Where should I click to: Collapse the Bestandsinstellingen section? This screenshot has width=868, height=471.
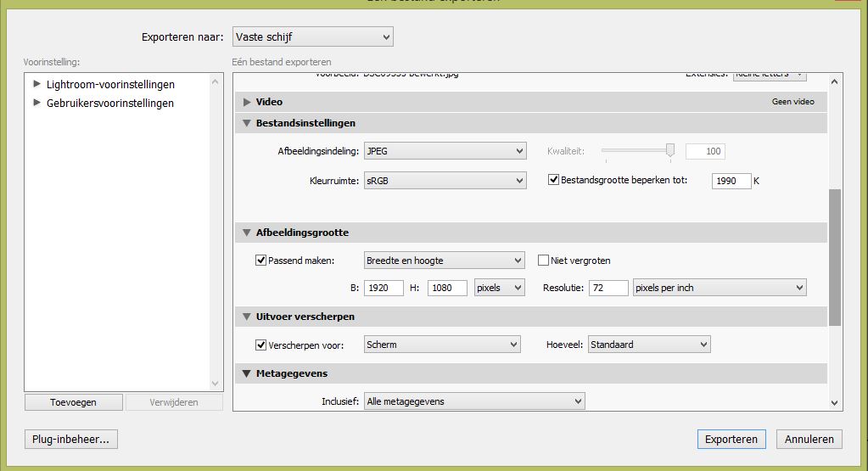click(247, 124)
